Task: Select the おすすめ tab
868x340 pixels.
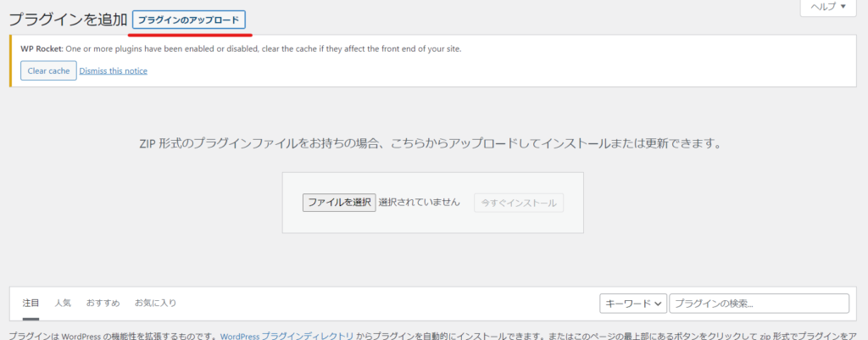Action: pyautogui.click(x=103, y=303)
